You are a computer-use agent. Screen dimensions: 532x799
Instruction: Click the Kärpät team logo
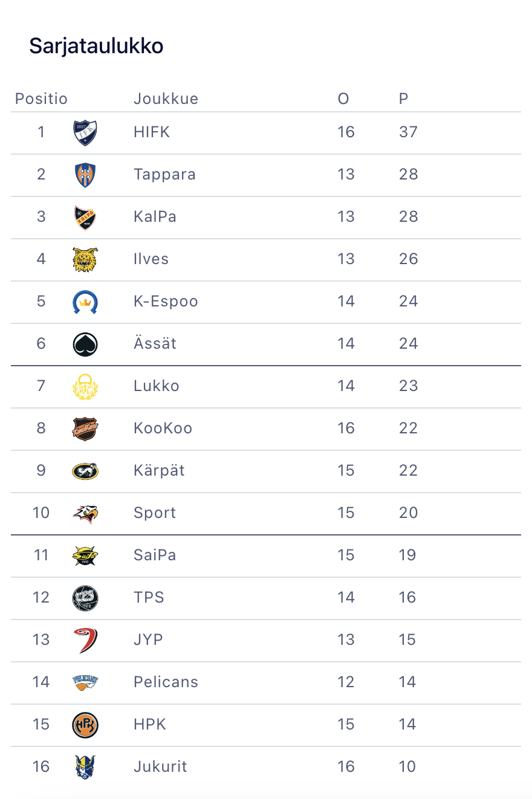point(85,471)
